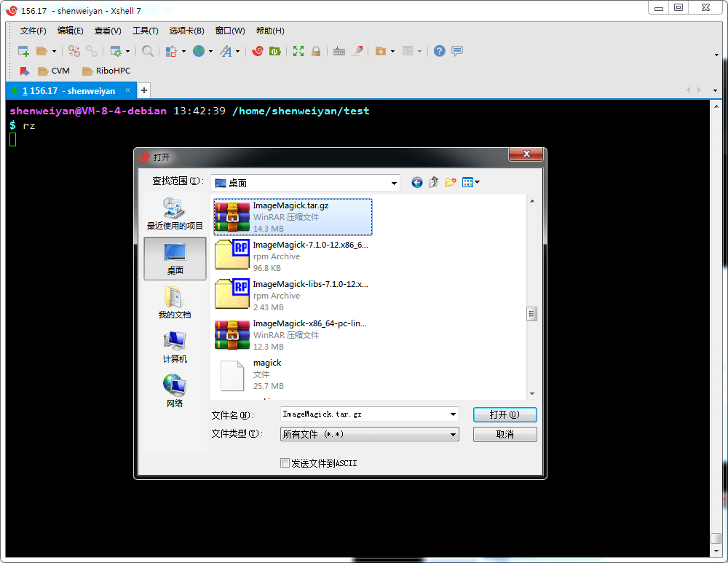
Task: Toggle full screen arrows icon
Action: point(298,51)
